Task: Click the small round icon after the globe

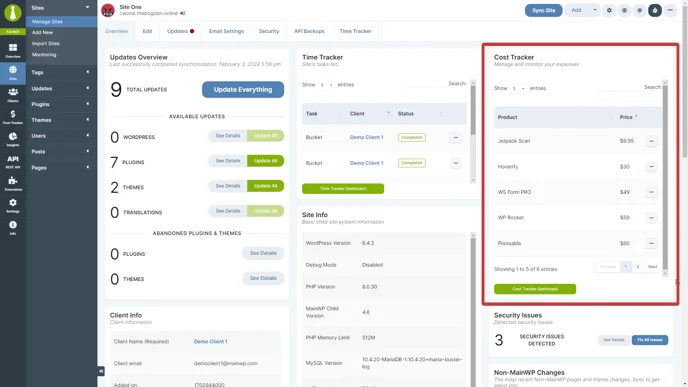Action: (x=639, y=10)
